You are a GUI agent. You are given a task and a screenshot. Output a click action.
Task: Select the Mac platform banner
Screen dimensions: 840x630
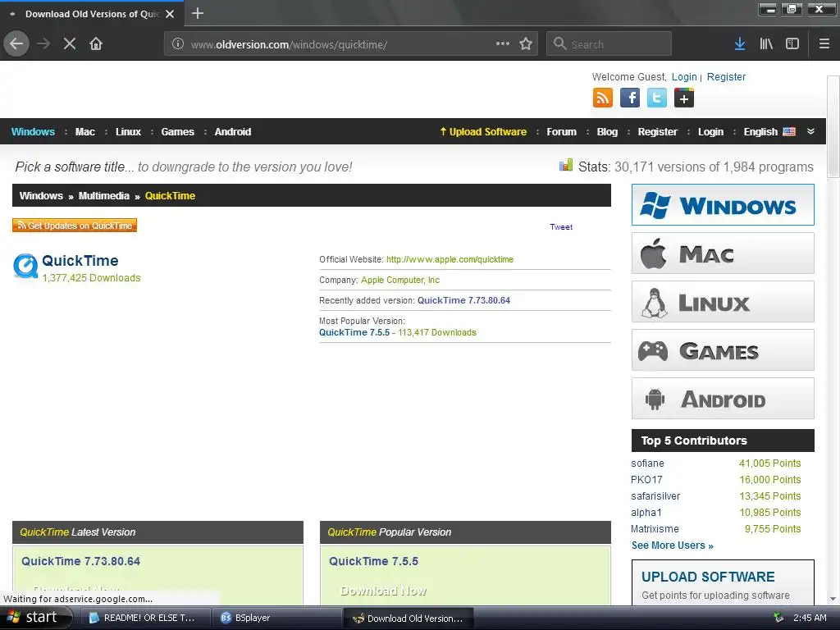(x=723, y=253)
